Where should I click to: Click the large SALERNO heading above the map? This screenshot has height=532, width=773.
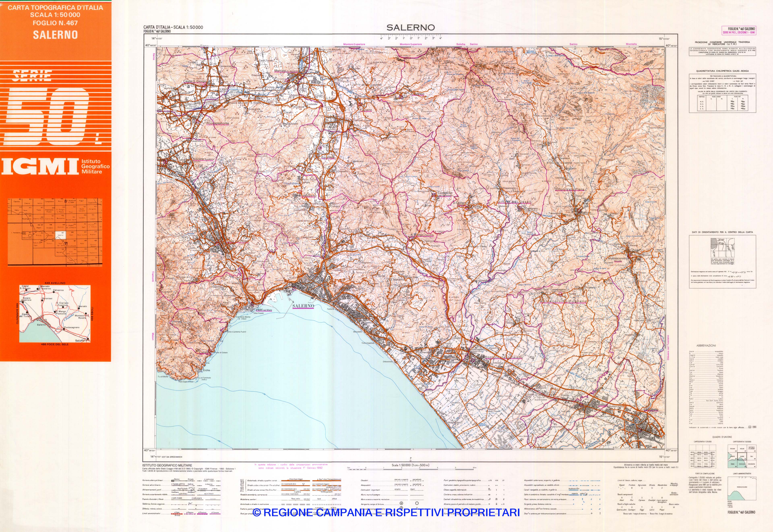pos(411,28)
